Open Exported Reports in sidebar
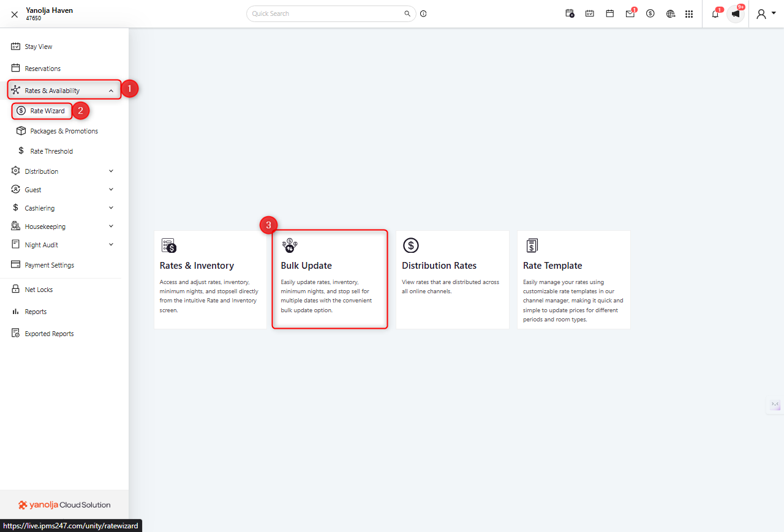Viewport: 784px width, 532px height. click(x=49, y=334)
